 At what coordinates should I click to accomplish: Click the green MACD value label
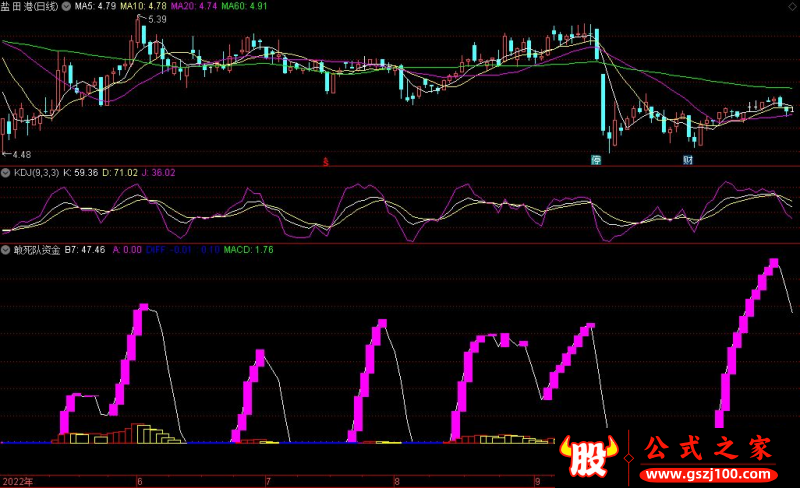coord(248,249)
